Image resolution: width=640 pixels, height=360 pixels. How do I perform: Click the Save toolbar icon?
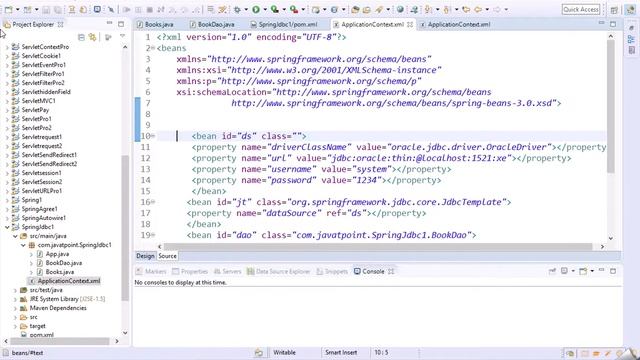point(46,9)
